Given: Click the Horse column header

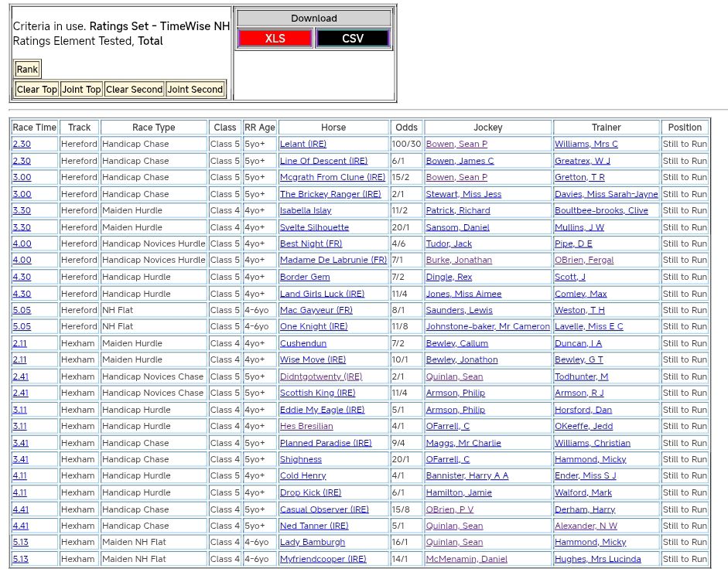Looking at the screenshot, I should pyautogui.click(x=333, y=128).
